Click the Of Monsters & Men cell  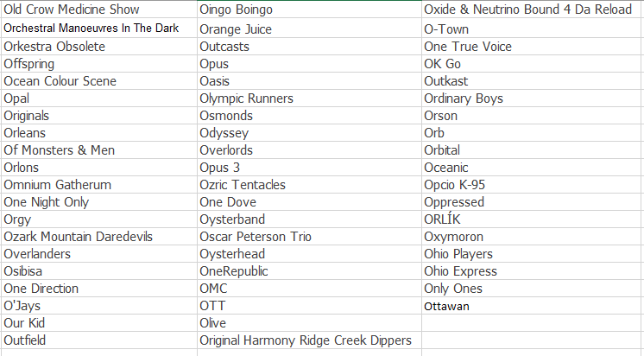point(99,150)
